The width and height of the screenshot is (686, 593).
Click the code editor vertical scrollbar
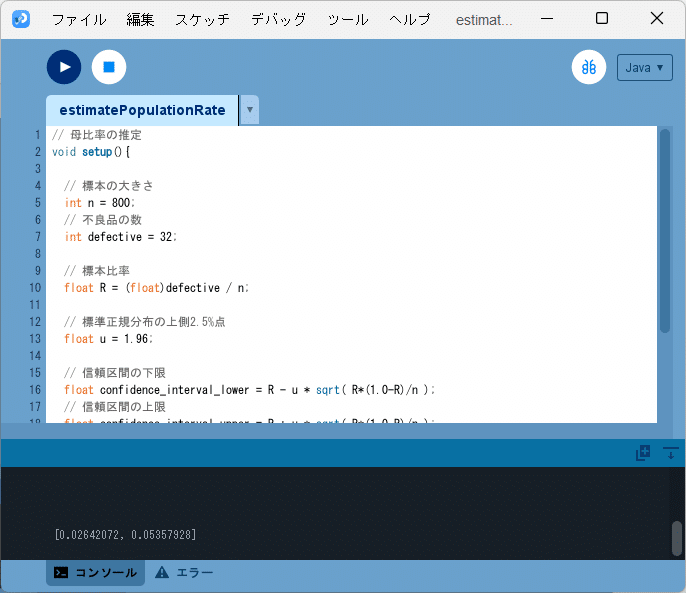665,231
